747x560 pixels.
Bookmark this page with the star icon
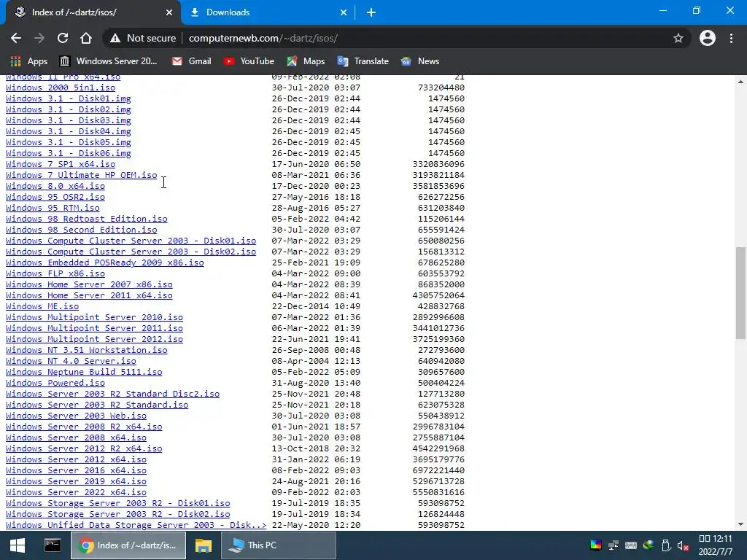click(x=678, y=38)
